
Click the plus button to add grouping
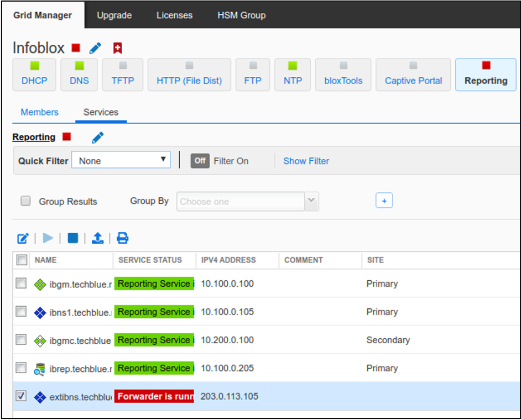(x=384, y=201)
